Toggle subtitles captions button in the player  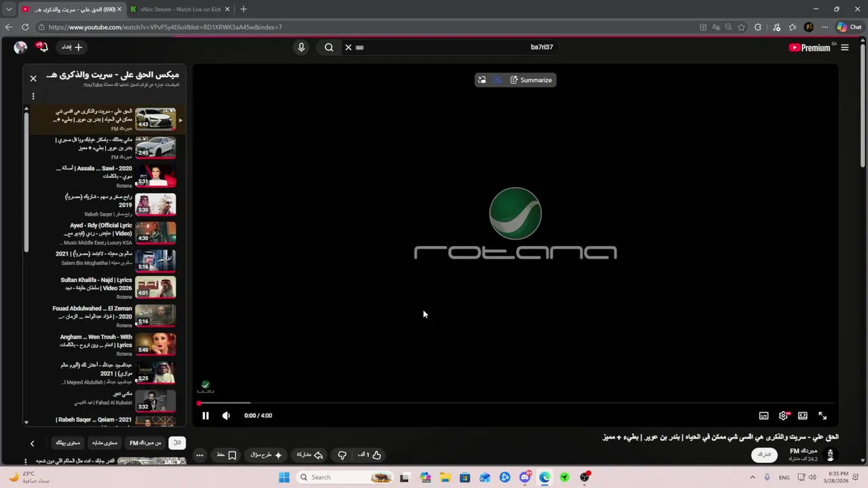pyautogui.click(x=764, y=415)
